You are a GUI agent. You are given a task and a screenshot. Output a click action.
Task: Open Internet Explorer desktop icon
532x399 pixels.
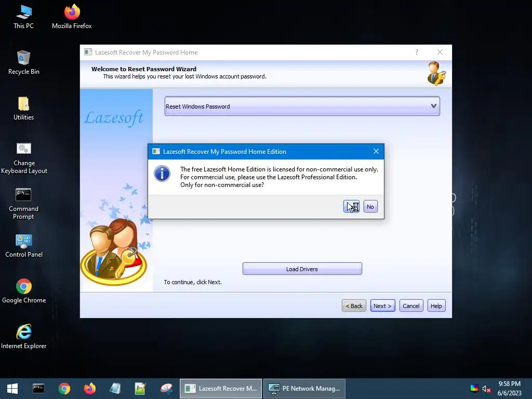pyautogui.click(x=24, y=337)
